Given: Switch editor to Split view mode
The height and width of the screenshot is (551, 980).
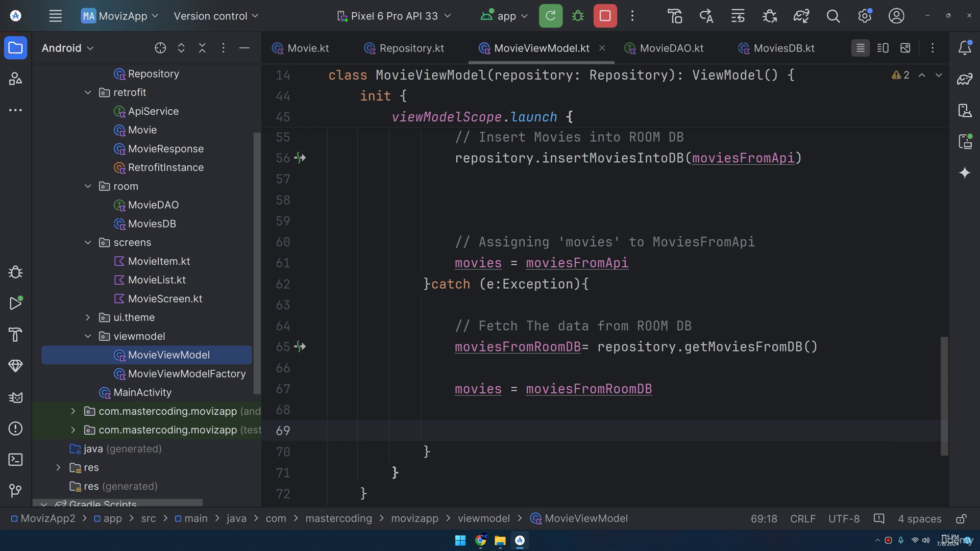Looking at the screenshot, I should [x=883, y=48].
